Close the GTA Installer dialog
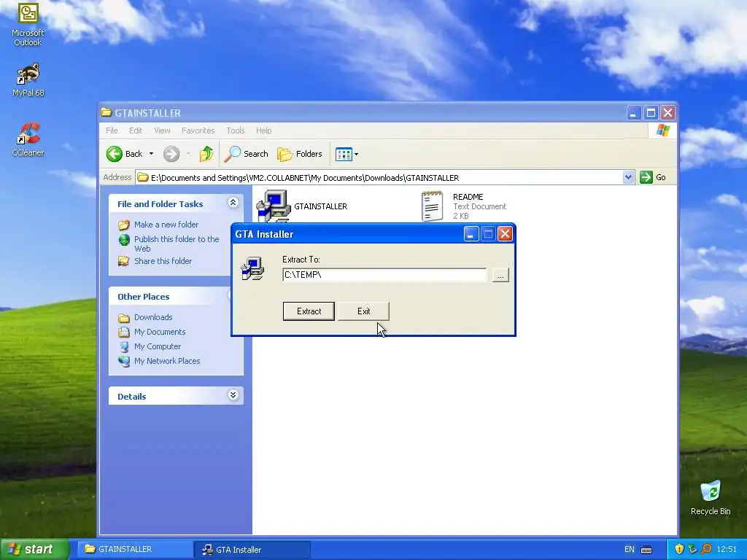 pos(505,234)
